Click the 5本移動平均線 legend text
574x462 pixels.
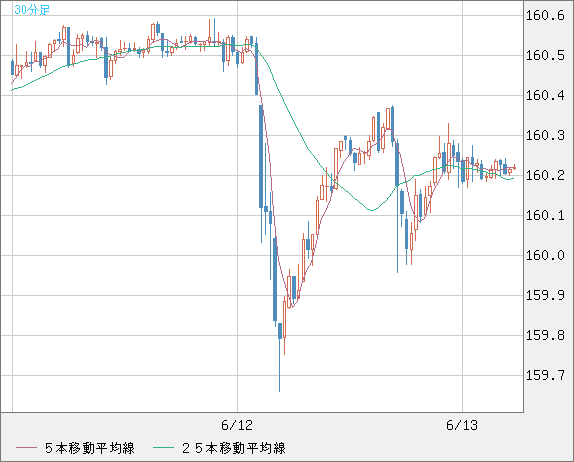pos(90,448)
